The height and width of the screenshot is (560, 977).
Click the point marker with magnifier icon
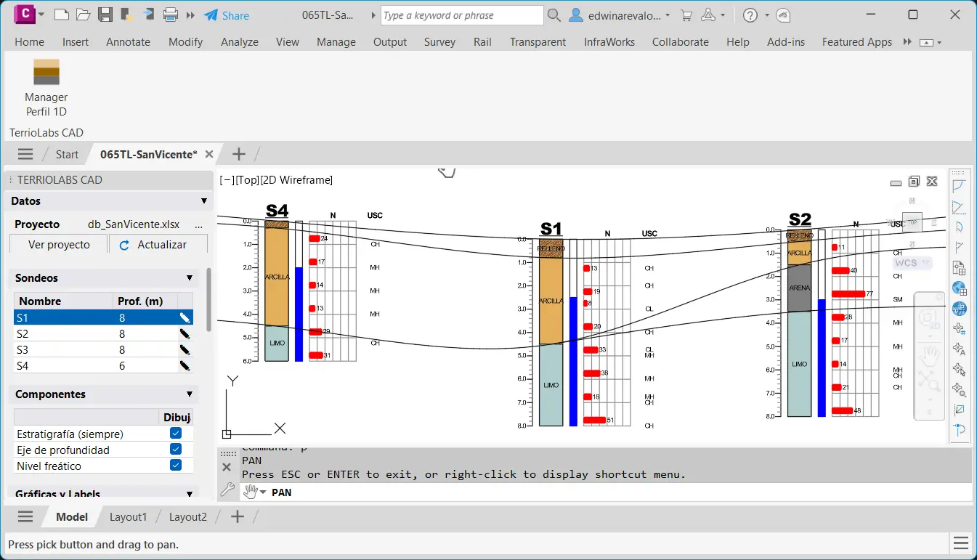click(x=959, y=390)
